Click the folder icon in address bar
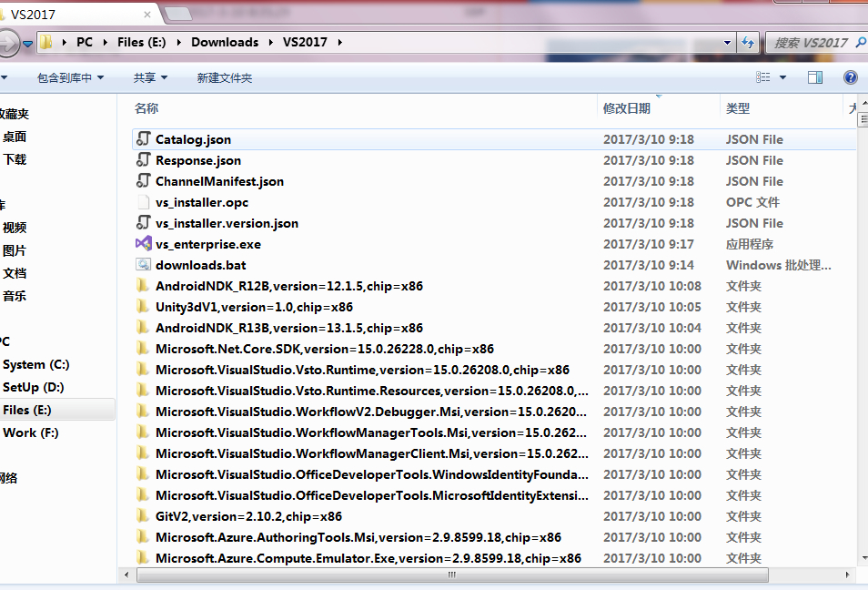 click(x=46, y=42)
